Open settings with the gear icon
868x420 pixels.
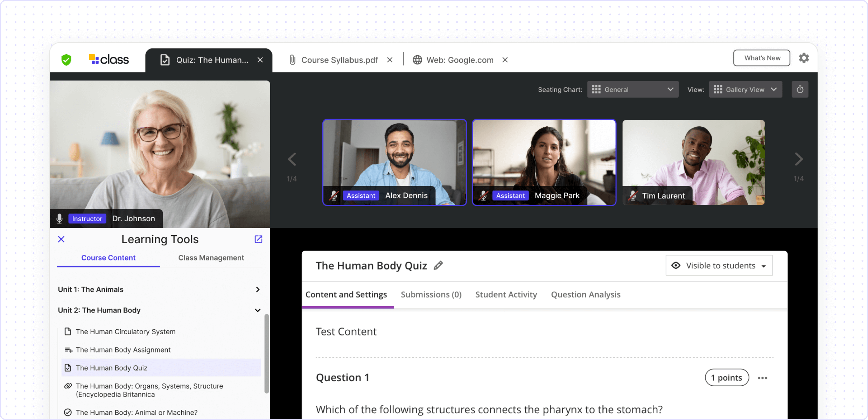[804, 58]
